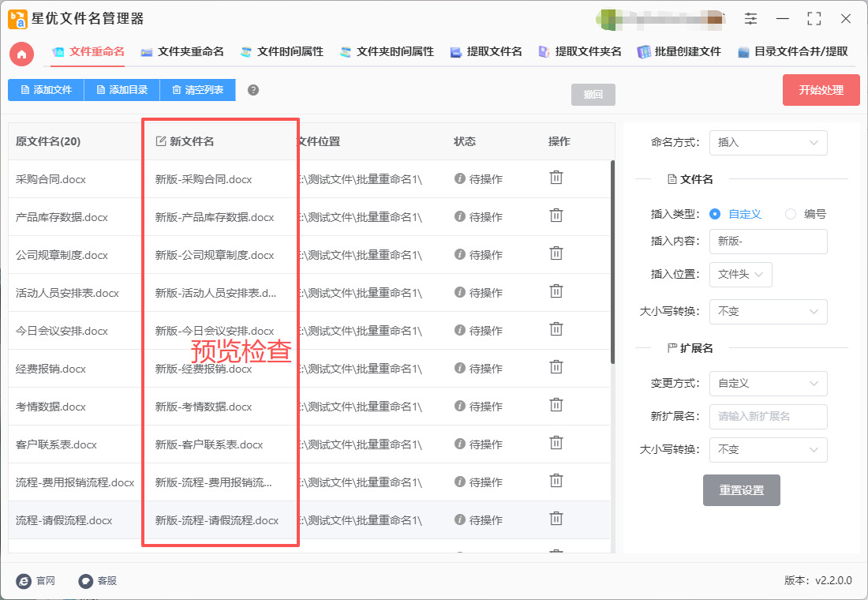Open the extension 大小写转换 dropdown
868x600 pixels.
(x=768, y=450)
